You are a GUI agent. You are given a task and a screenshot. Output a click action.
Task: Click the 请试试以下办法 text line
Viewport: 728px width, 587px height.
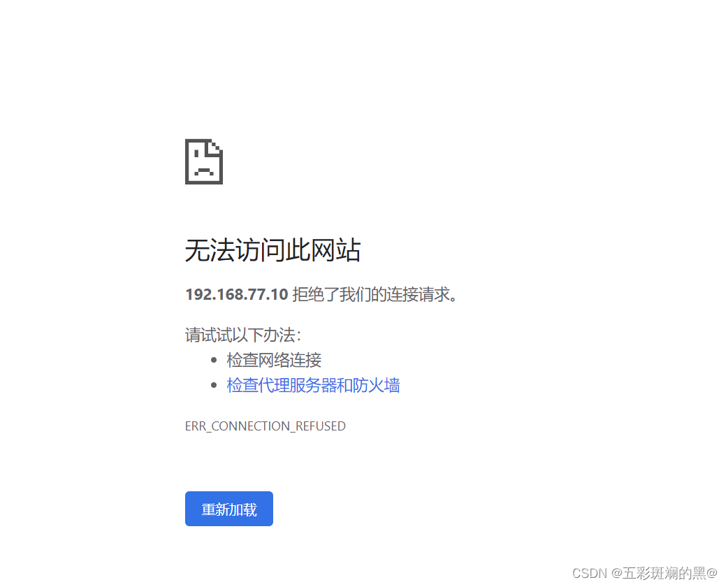pyautogui.click(x=243, y=335)
